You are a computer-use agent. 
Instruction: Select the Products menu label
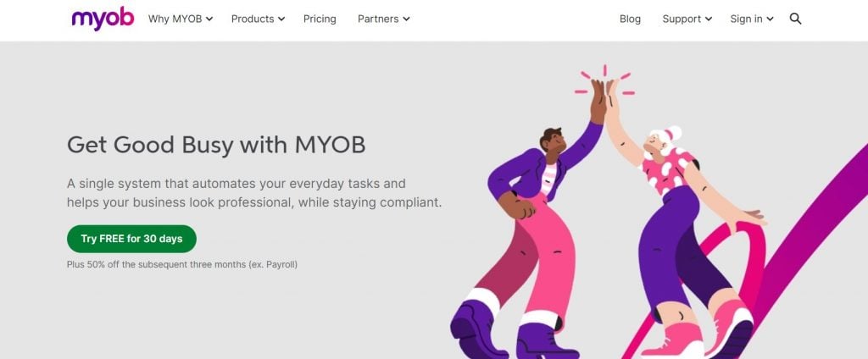[x=253, y=19]
